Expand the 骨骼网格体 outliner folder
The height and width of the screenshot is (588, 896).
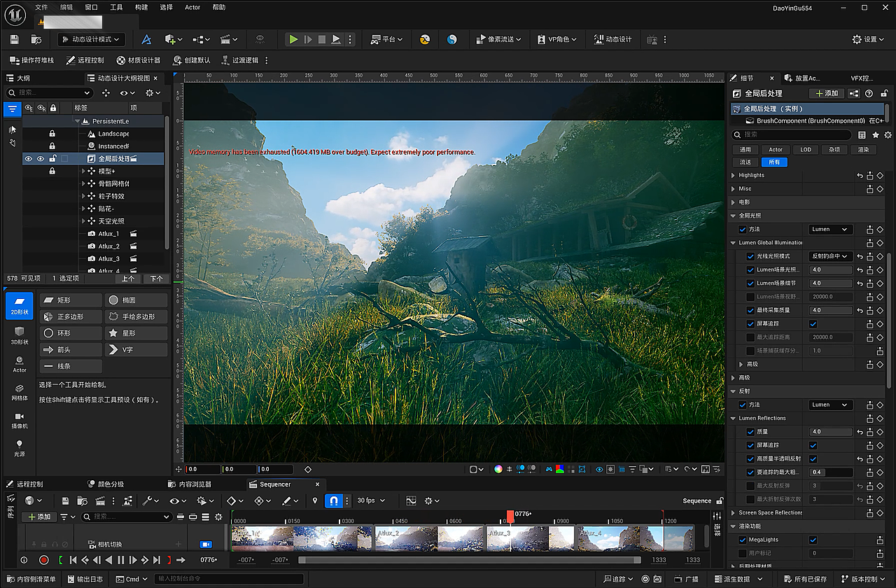tap(83, 183)
